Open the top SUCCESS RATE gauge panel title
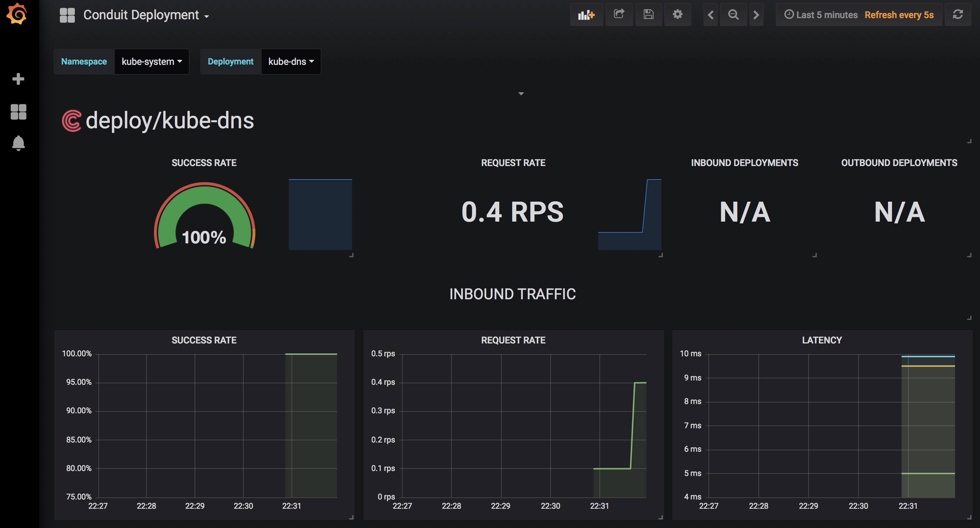This screenshot has height=528, width=980. 204,163
